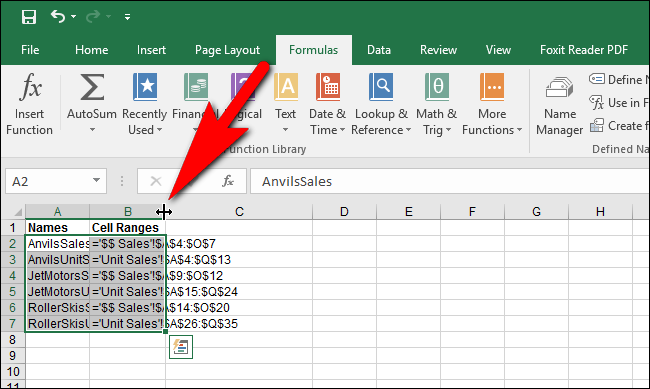Click the Save icon in quick access toolbar
The image size is (650, 389).
[x=29, y=17]
